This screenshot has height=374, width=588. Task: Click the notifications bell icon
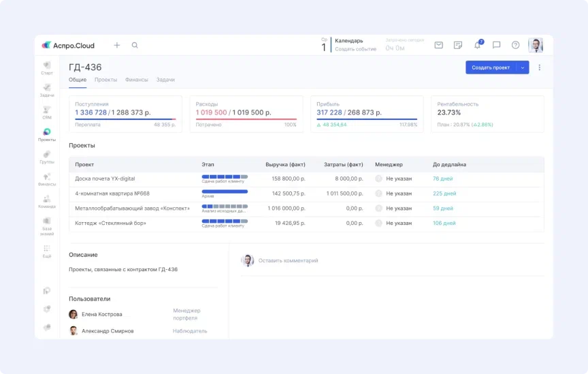click(477, 46)
